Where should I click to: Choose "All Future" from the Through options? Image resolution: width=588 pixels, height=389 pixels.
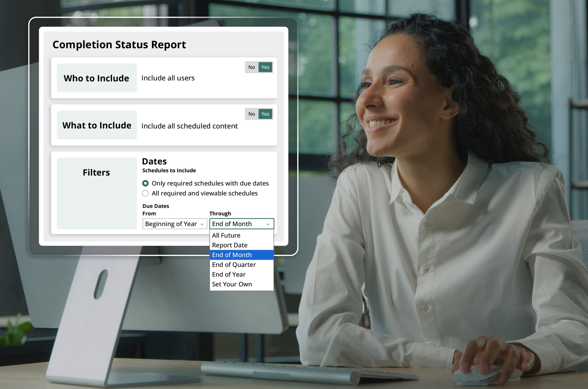(226, 235)
